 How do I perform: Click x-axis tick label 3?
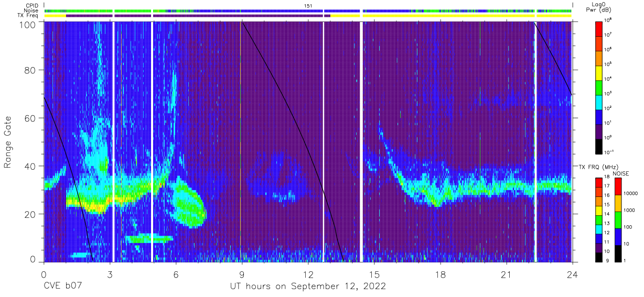pyautogui.click(x=110, y=275)
